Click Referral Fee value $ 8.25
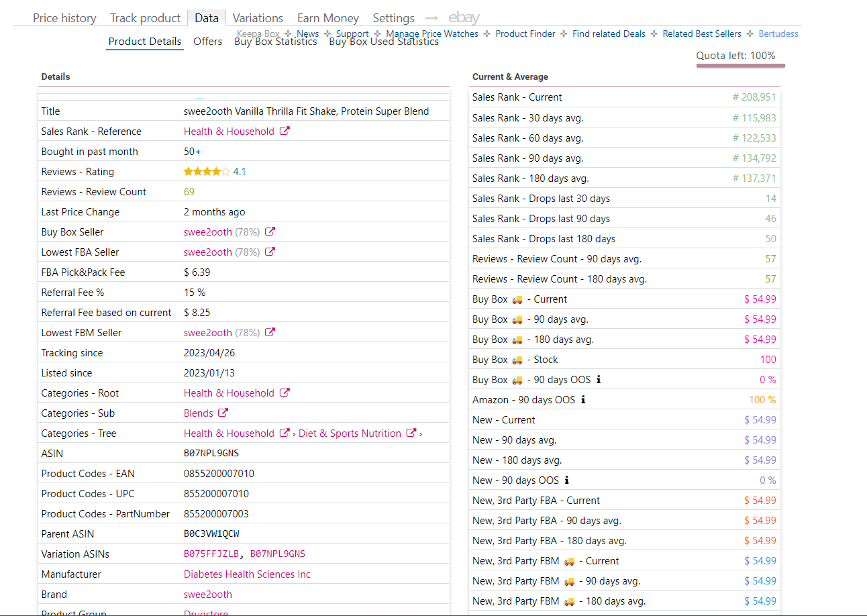The width and height of the screenshot is (867, 616). click(197, 313)
